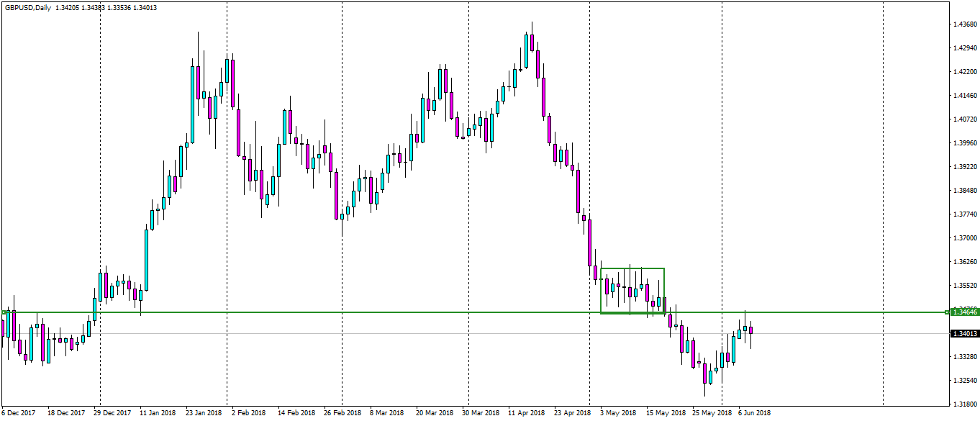Click the 3 May 2018 date label
980x421 pixels.
pyautogui.click(x=617, y=413)
